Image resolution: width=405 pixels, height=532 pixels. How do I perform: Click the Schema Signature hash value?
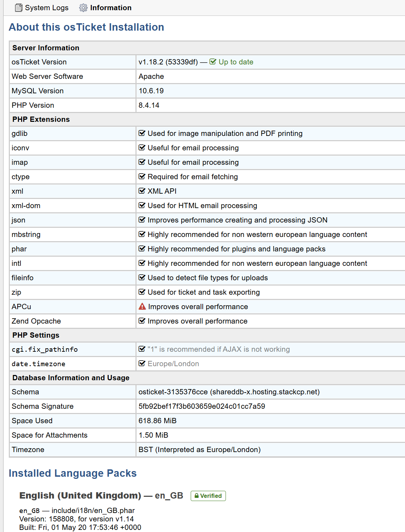202,406
